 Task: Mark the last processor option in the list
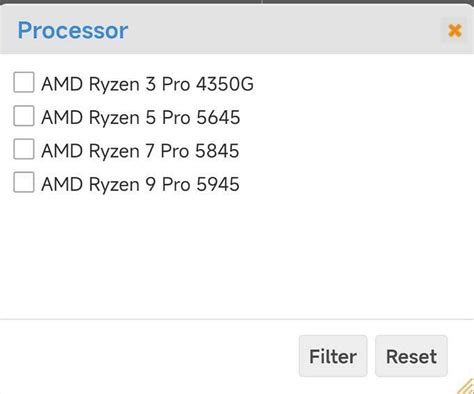pyautogui.click(x=24, y=182)
